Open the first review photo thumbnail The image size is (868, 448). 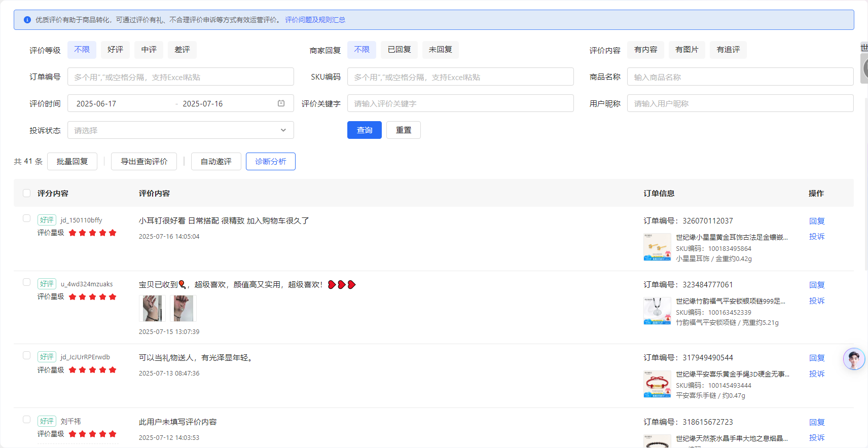(x=152, y=308)
